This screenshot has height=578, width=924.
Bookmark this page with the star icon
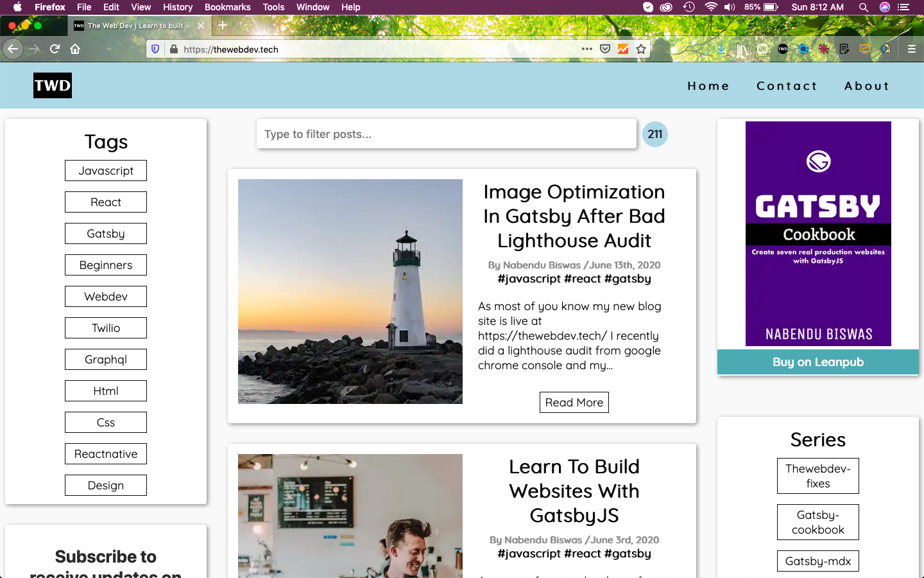[x=641, y=48]
